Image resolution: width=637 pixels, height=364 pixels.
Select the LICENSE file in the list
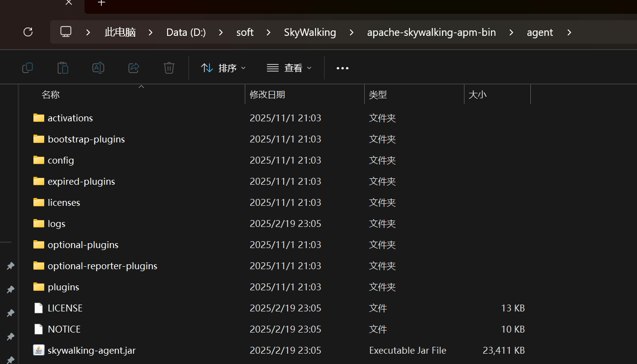64,308
